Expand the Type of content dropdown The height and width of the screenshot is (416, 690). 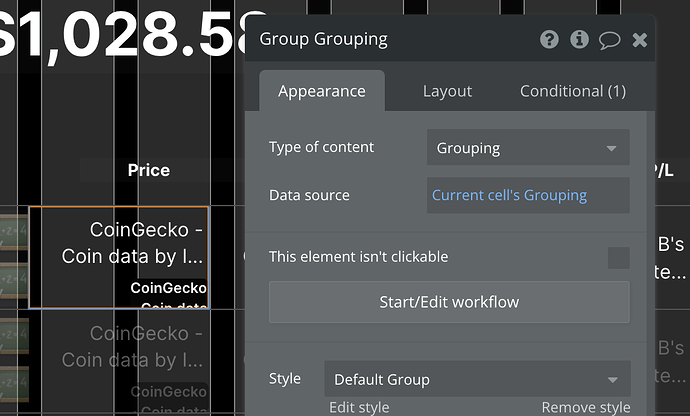click(528, 148)
